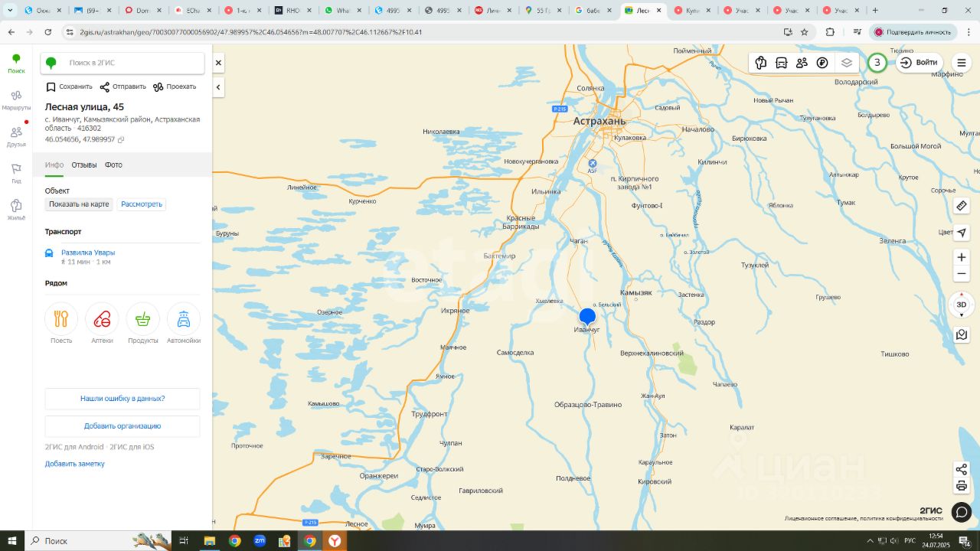Click the Добавить заметку link
980x551 pixels.
tap(75, 464)
